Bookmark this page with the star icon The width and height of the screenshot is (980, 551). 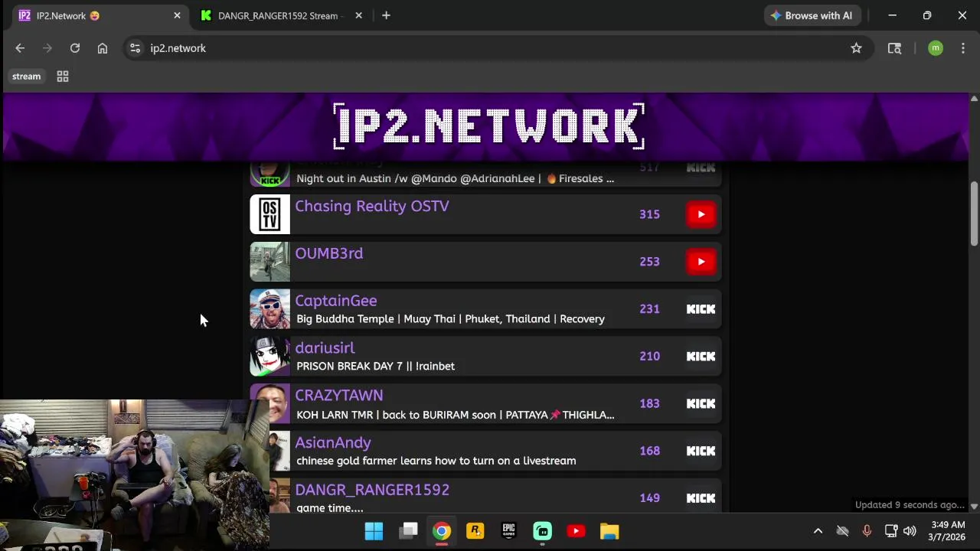[856, 48]
